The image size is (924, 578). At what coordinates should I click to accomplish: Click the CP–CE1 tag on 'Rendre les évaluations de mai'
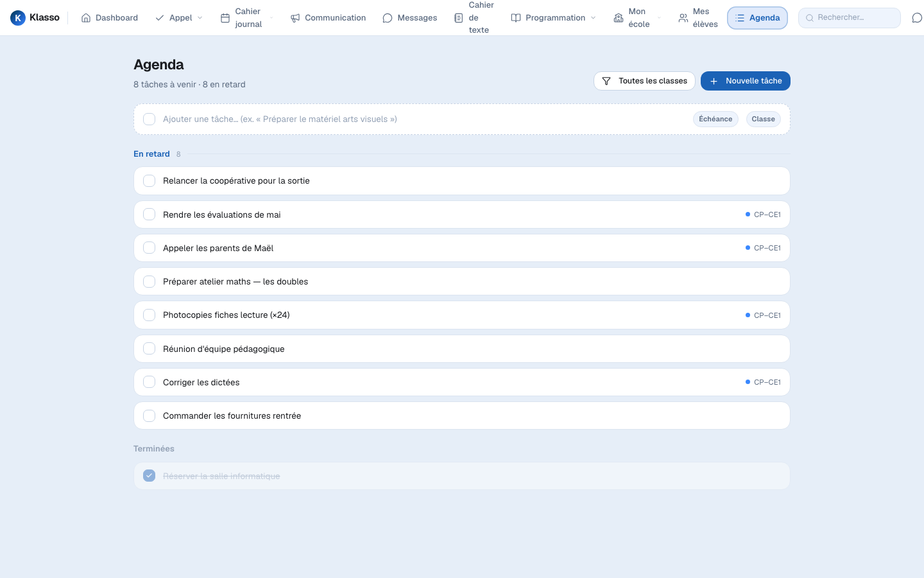763,215
